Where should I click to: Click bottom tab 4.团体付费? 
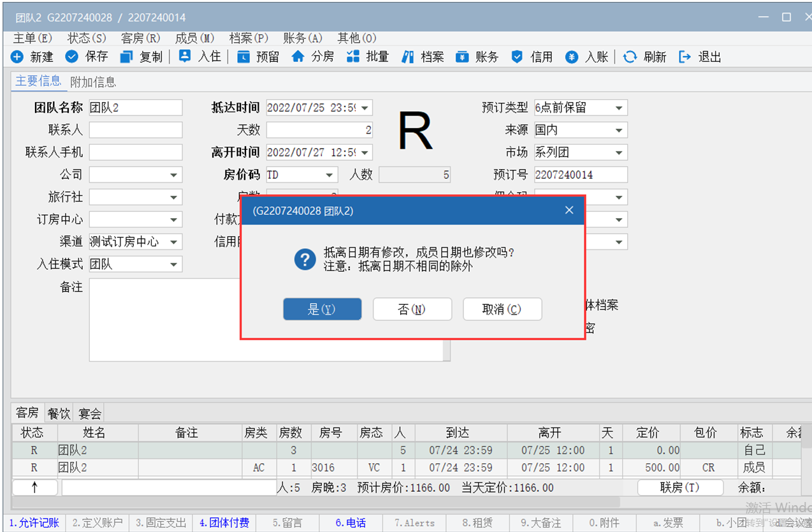(x=224, y=523)
